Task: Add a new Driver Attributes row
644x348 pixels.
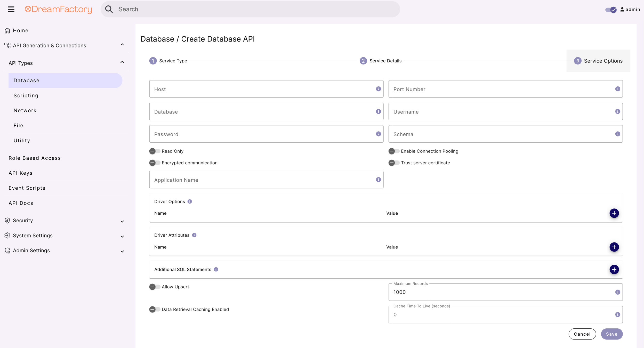Action: [x=614, y=247]
